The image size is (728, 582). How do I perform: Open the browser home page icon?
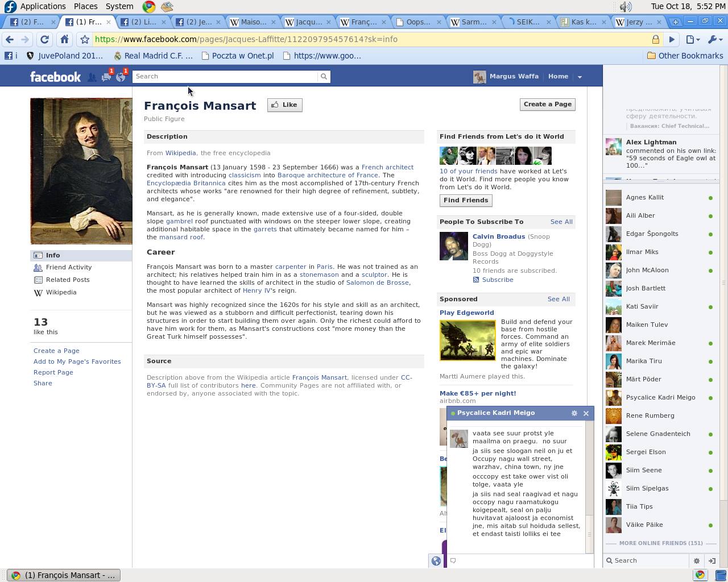[64, 39]
